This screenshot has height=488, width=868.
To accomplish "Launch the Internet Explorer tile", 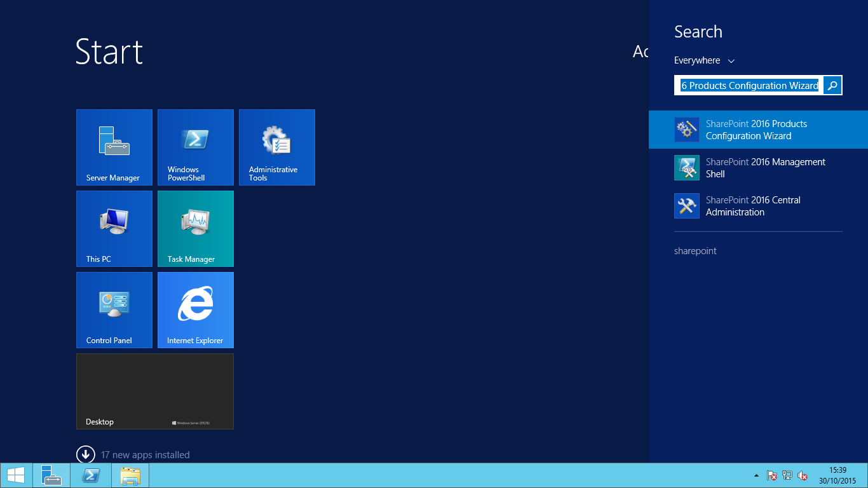I will [196, 310].
